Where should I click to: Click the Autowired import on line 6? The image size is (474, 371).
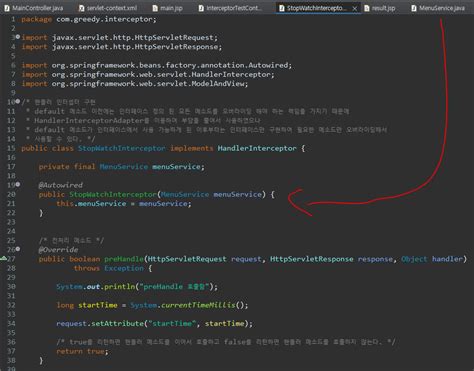tap(172, 65)
